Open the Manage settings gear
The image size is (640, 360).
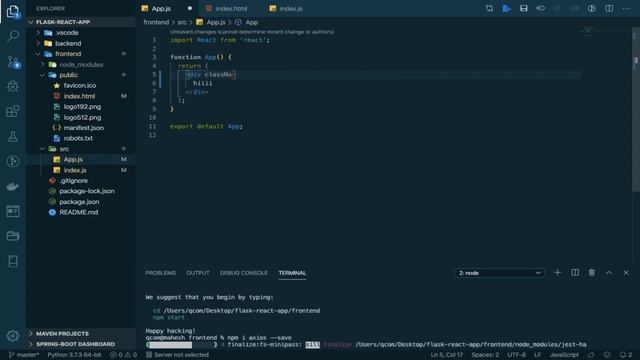click(x=13, y=336)
